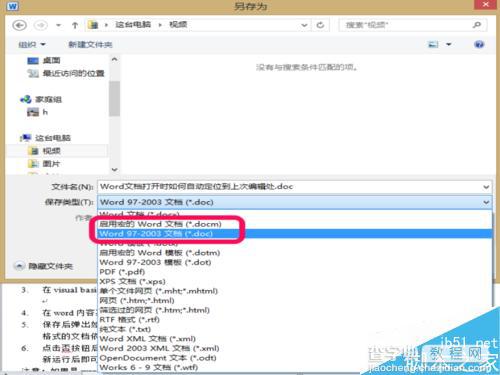
Task: Select the 视频 folder in the tree
Action: click(51, 151)
